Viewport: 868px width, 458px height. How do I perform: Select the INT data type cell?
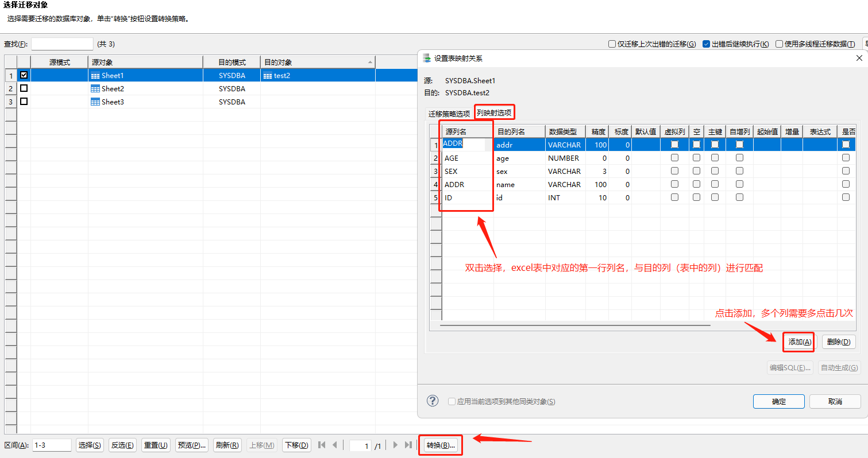point(565,197)
